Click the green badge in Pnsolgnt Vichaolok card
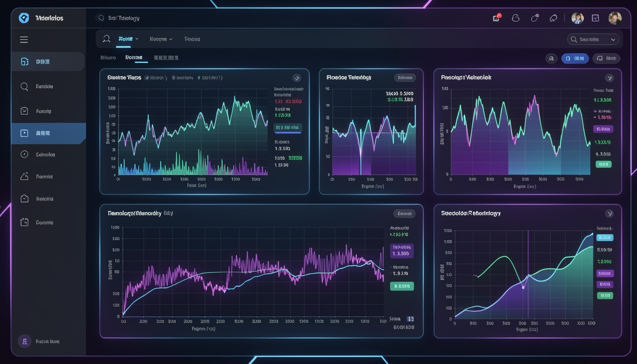The width and height of the screenshot is (637, 364). [x=603, y=164]
